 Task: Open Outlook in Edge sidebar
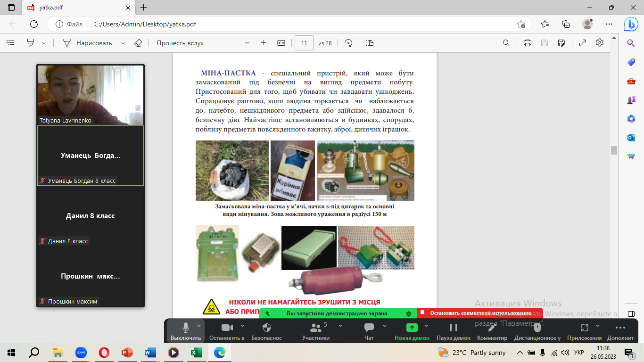pyautogui.click(x=631, y=138)
